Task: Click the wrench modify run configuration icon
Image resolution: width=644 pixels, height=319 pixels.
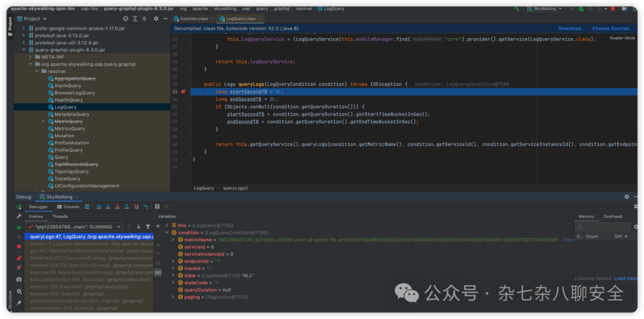Action: point(19,216)
